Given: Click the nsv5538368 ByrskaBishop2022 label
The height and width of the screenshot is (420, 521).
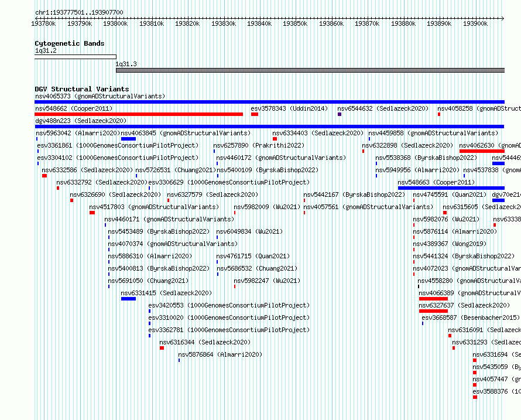Looking at the screenshot, I should click(426, 158).
